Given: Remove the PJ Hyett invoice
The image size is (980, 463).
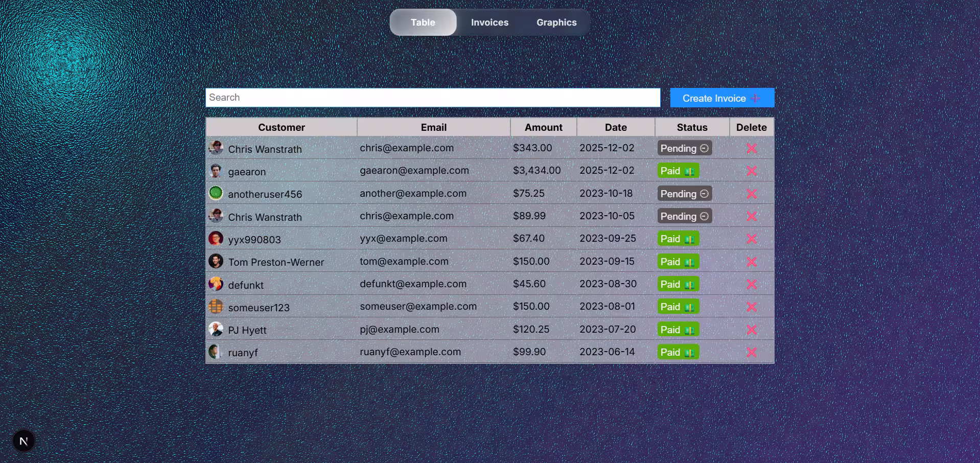Looking at the screenshot, I should click(751, 330).
